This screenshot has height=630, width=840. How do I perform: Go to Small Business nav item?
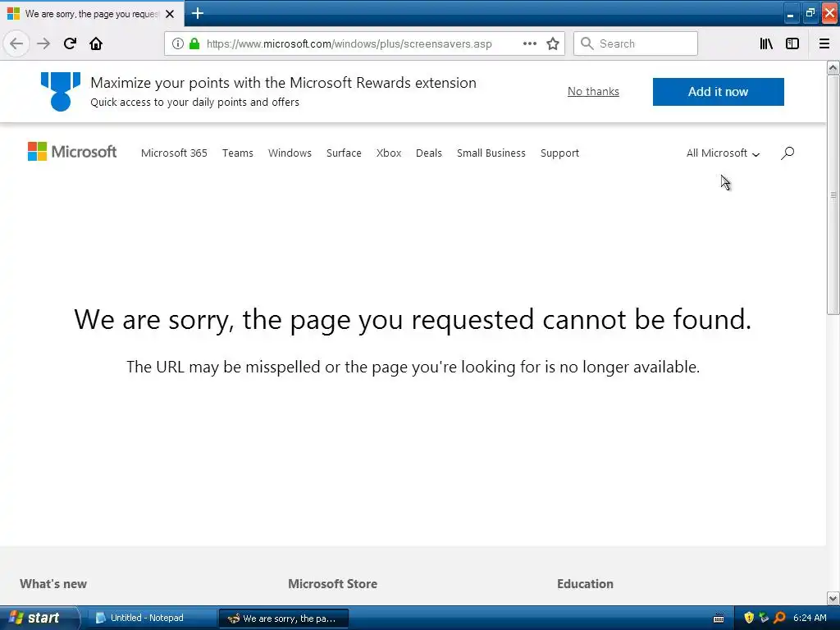(491, 153)
